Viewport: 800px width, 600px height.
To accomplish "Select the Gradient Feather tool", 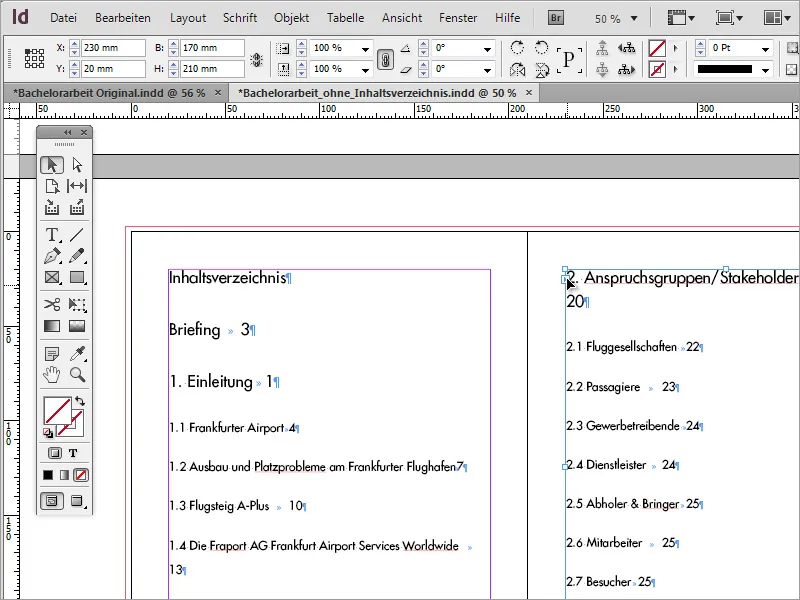I will [77, 326].
